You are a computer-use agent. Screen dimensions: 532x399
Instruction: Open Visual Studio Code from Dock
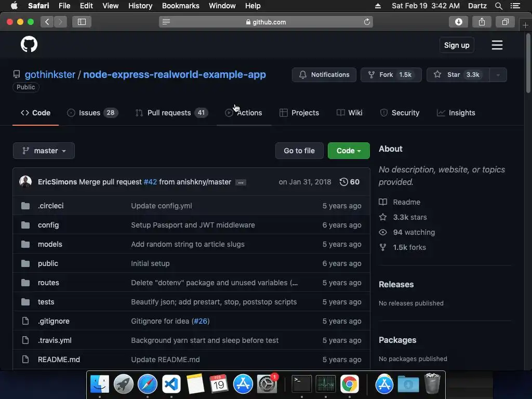pos(171,384)
